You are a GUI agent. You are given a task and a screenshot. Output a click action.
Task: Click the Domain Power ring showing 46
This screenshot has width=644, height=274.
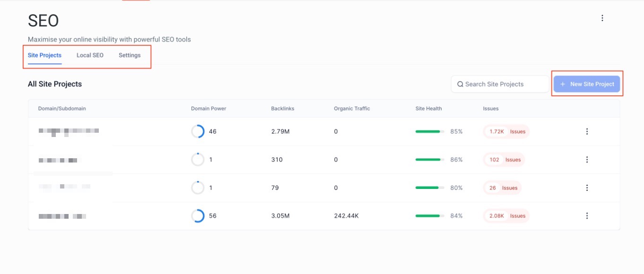click(x=198, y=131)
